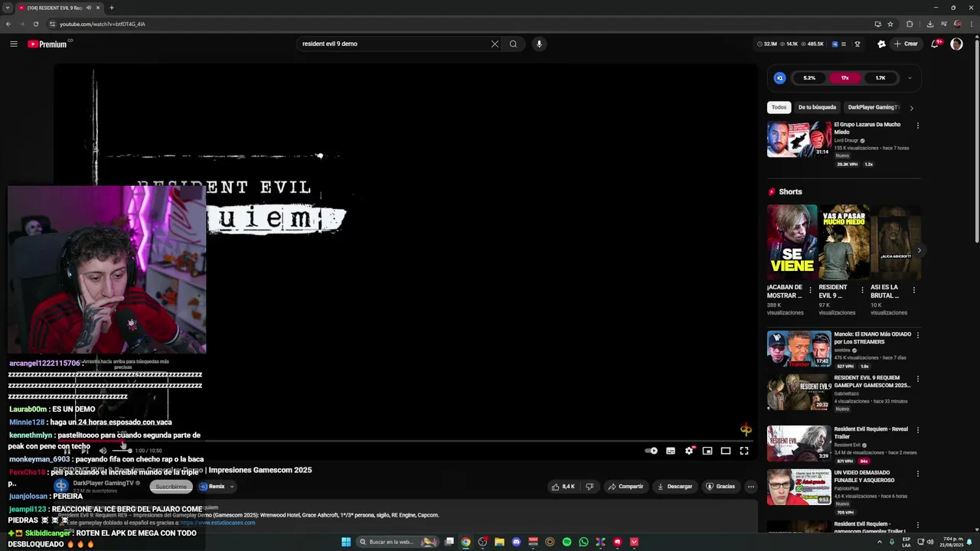Toggle subtitles in the video player

[671, 451]
